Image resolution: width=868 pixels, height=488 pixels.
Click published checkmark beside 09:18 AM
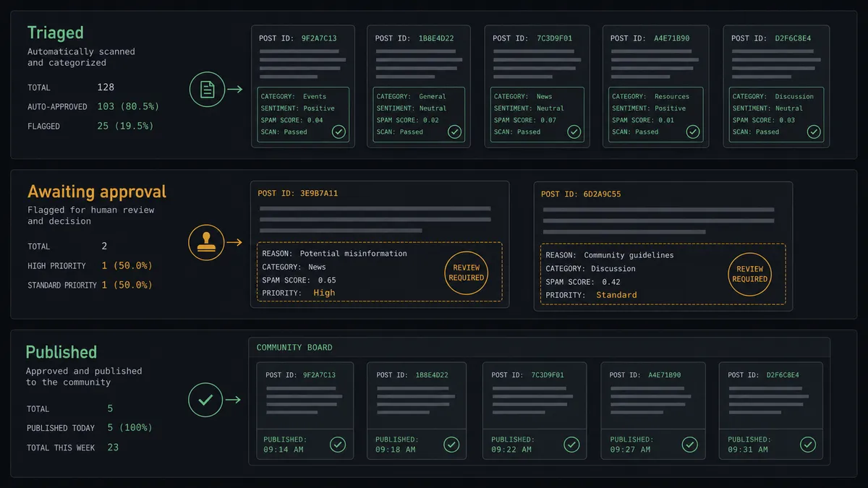coord(451,445)
